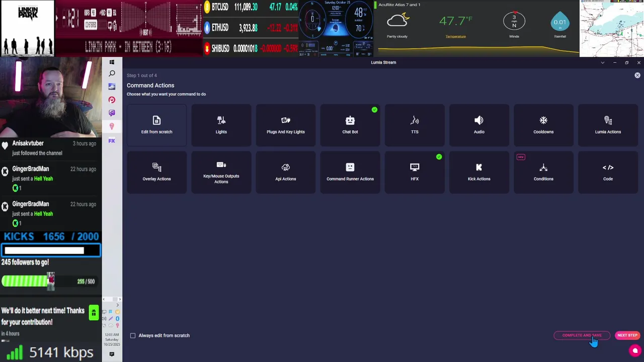Viewport: 644px width, 362px height.
Task: Close the command wizard with the X icon
Action: coord(637,75)
